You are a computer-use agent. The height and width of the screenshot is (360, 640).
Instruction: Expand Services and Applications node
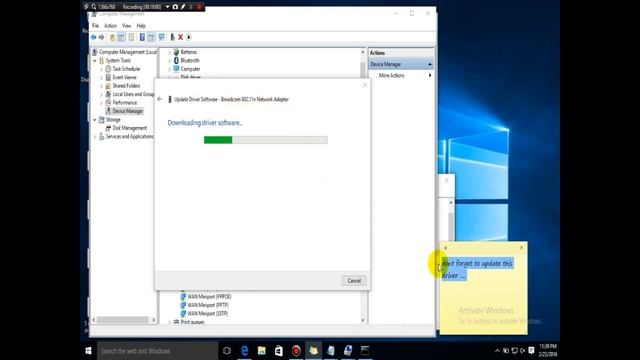pos(95,137)
